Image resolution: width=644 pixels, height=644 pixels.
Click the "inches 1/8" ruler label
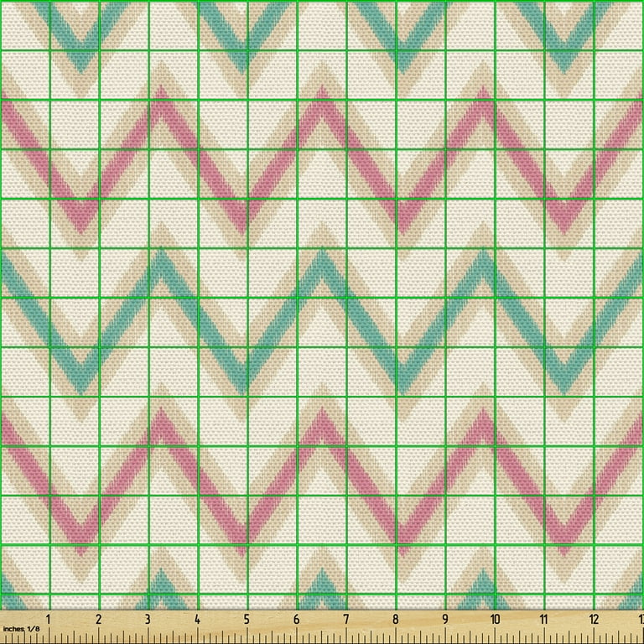(x=20, y=628)
